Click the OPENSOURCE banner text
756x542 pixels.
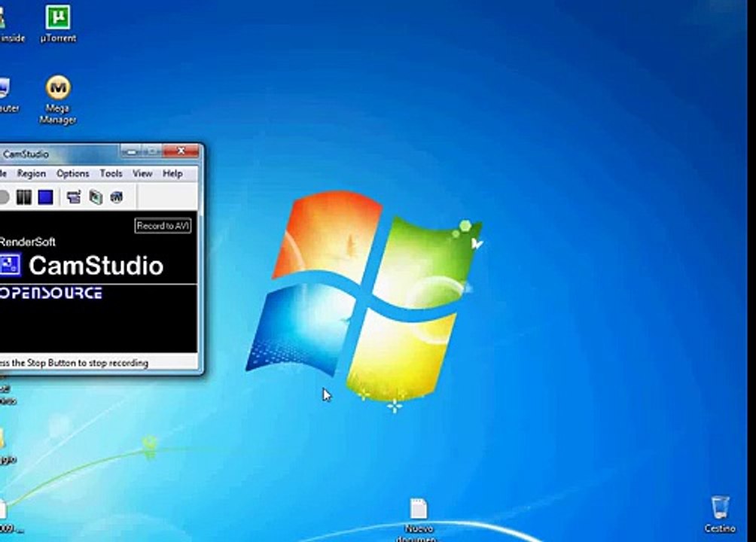(x=50, y=293)
